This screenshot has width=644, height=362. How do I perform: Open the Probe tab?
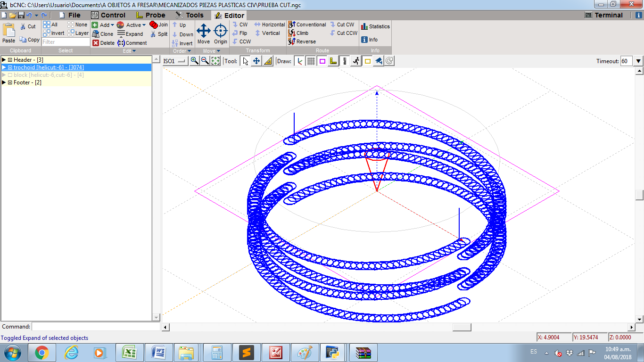coord(150,15)
